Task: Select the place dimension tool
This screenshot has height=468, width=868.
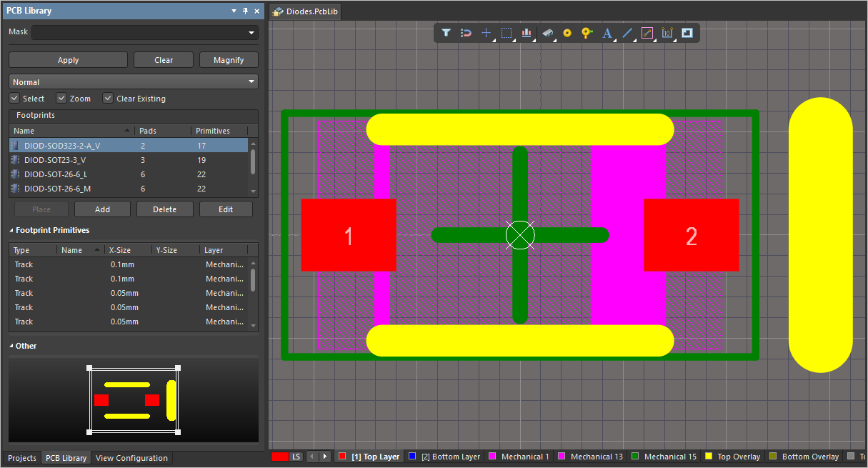Action: point(667,33)
